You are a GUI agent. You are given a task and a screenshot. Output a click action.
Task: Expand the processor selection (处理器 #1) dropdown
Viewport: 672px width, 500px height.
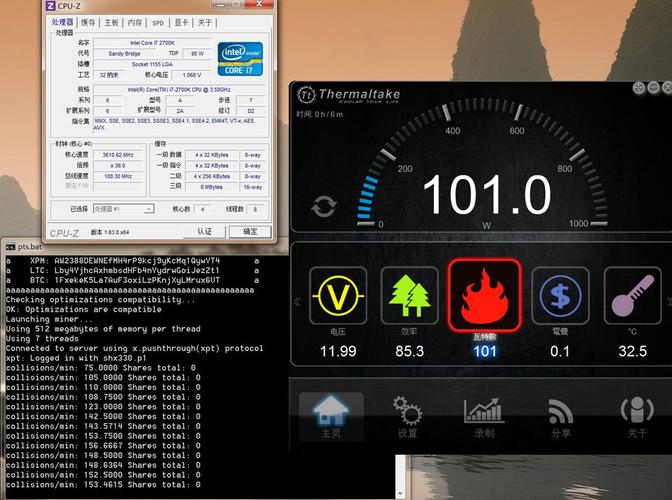(124, 209)
